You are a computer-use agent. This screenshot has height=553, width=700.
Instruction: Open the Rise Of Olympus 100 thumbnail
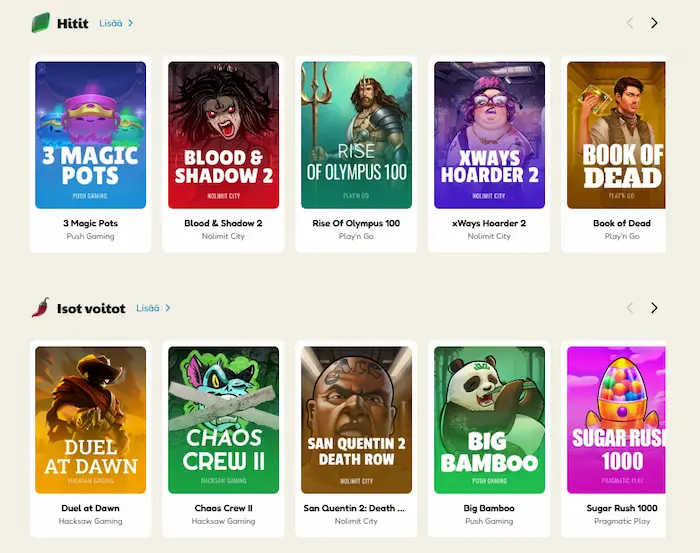[x=357, y=135]
